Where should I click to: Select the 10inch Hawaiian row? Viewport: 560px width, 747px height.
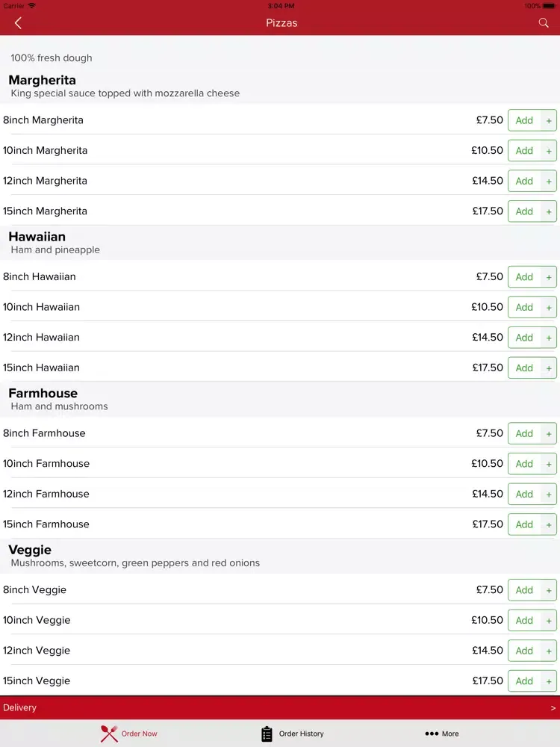pos(280,307)
